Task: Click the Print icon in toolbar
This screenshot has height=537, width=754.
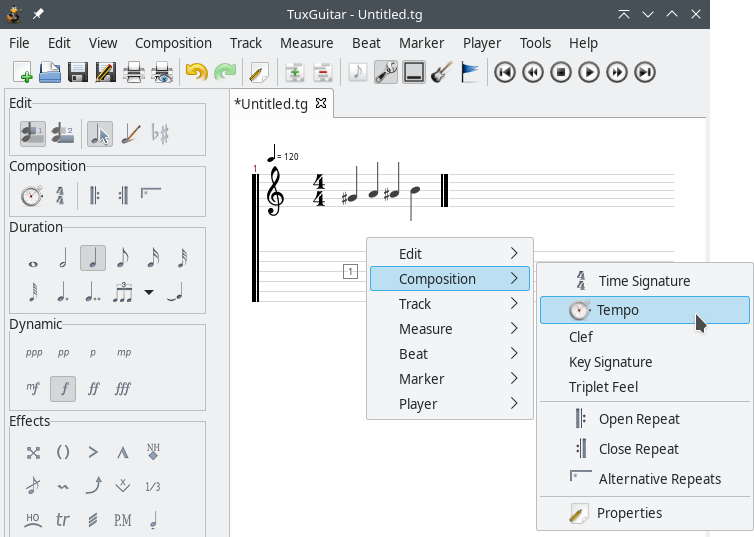Action: pyautogui.click(x=134, y=72)
